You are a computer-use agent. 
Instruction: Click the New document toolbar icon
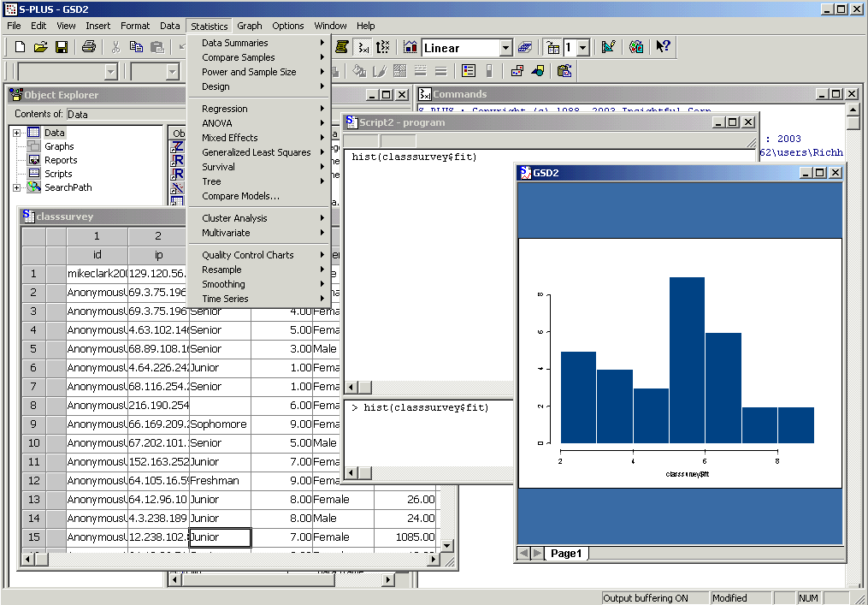pos(20,48)
